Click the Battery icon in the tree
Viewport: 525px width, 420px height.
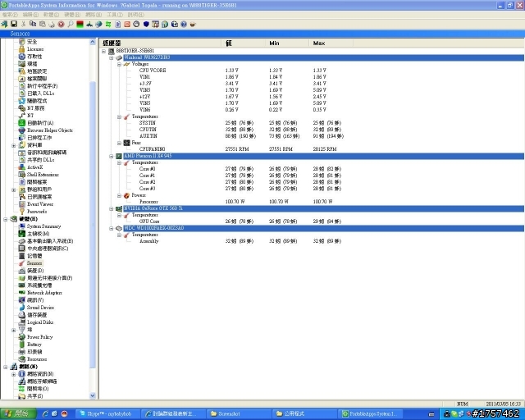[x=22, y=345]
